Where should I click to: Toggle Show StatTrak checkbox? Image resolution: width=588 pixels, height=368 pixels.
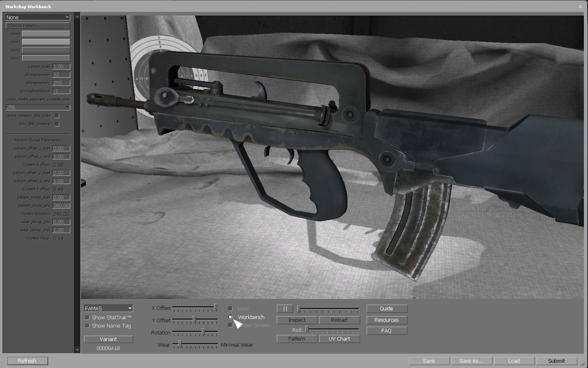87,318
